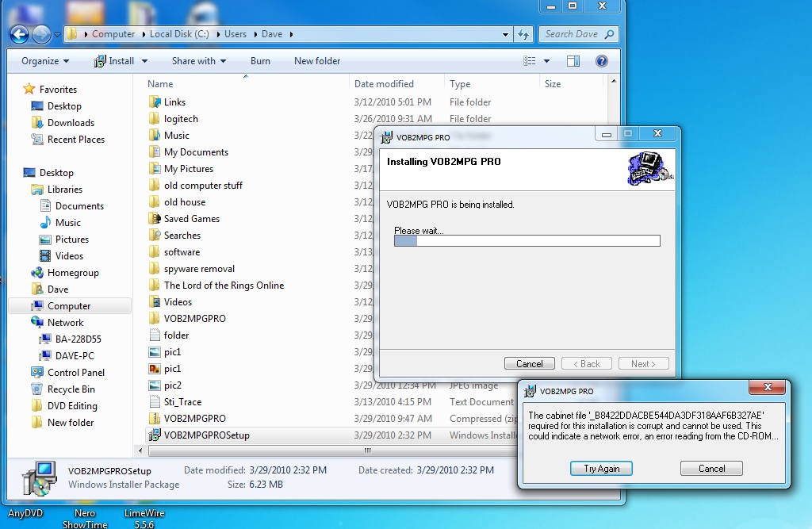Select the My Documents folder icon
This screenshot has width=812, height=529.
[x=155, y=151]
